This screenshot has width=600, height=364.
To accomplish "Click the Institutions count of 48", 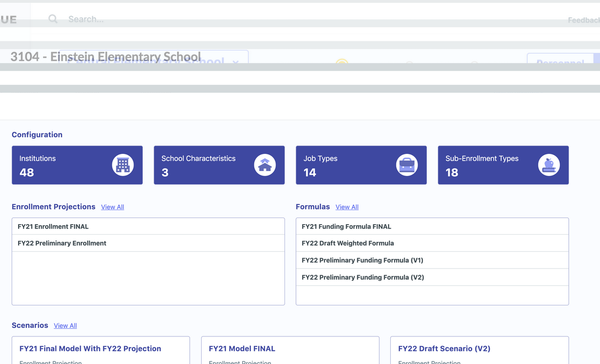I will 27,172.
